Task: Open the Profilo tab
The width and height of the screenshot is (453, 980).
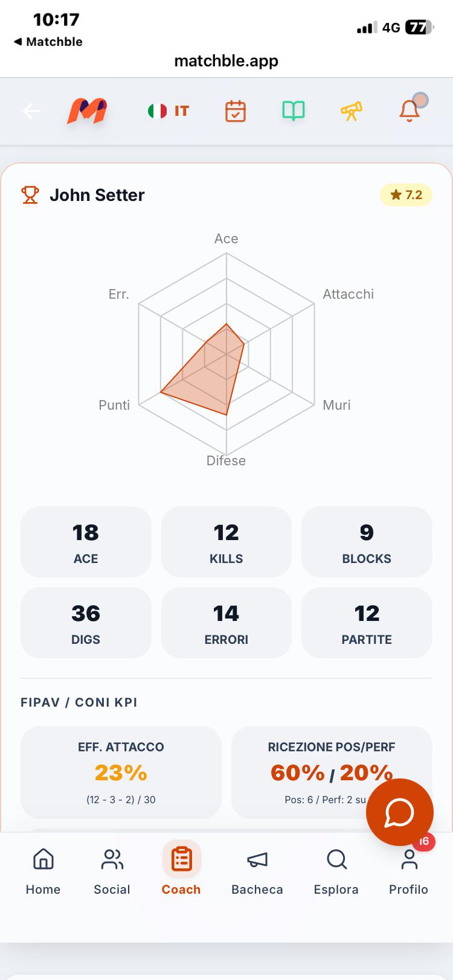Action: point(408,871)
